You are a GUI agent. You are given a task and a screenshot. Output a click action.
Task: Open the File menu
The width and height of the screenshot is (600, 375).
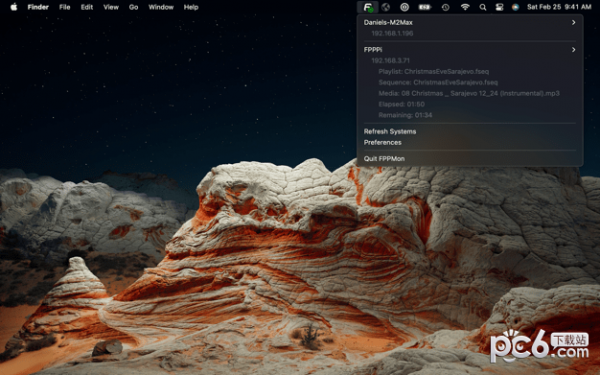(x=65, y=7)
